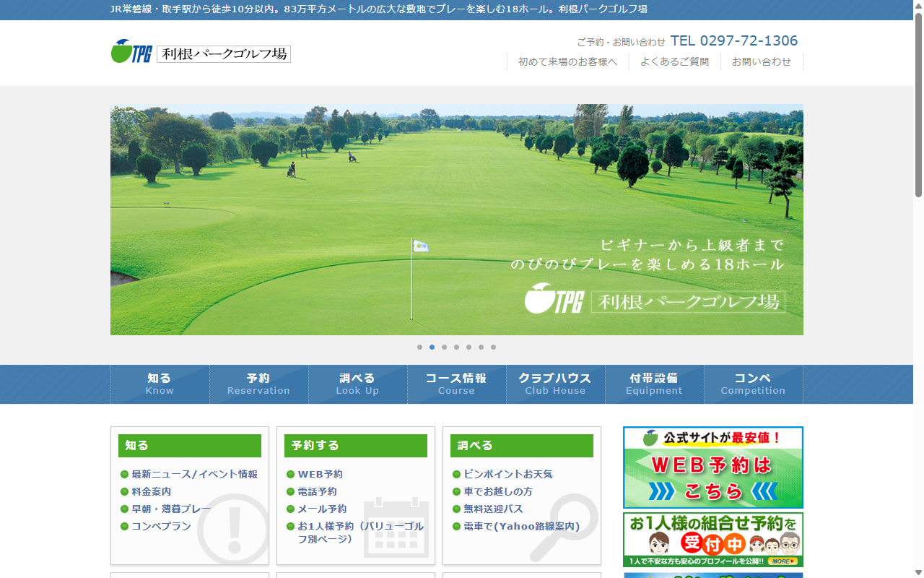924x578 pixels.
Task: Select the fourth slideshow dot
Action: 456,347
